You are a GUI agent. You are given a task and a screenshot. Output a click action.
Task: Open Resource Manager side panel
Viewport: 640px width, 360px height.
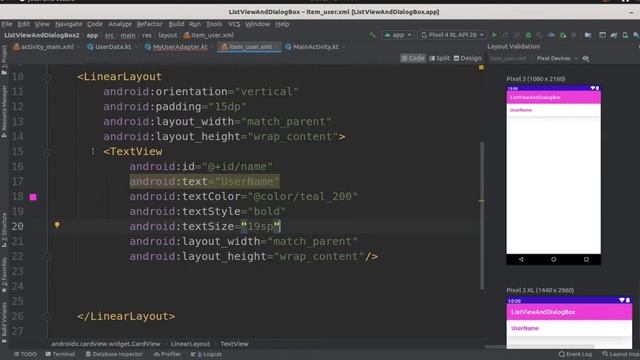[x=4, y=111]
